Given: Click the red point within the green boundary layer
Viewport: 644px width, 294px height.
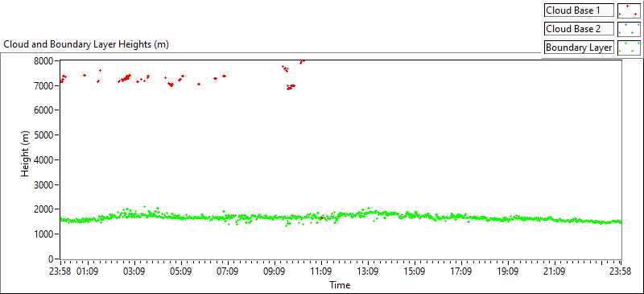Looking at the screenshot, I should pyautogui.click(x=322, y=217).
